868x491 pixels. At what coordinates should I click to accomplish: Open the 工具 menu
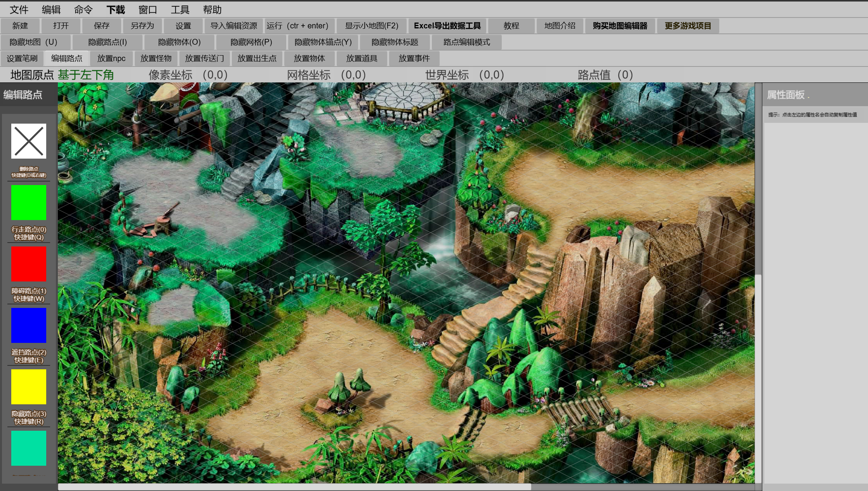[180, 10]
